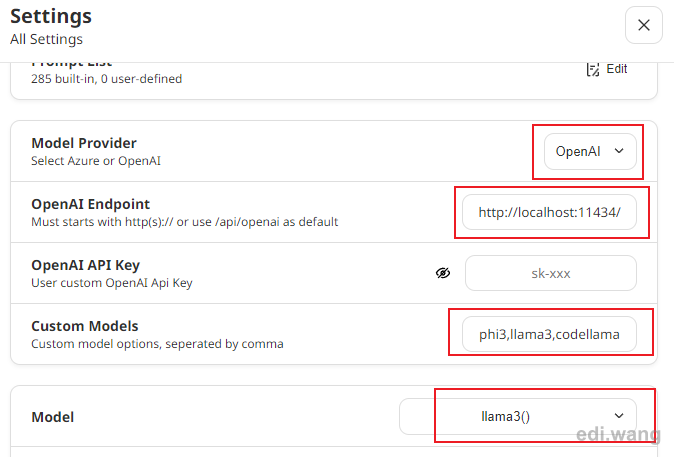Click the Custom Models label
The width and height of the screenshot is (674, 457).
[x=85, y=326]
